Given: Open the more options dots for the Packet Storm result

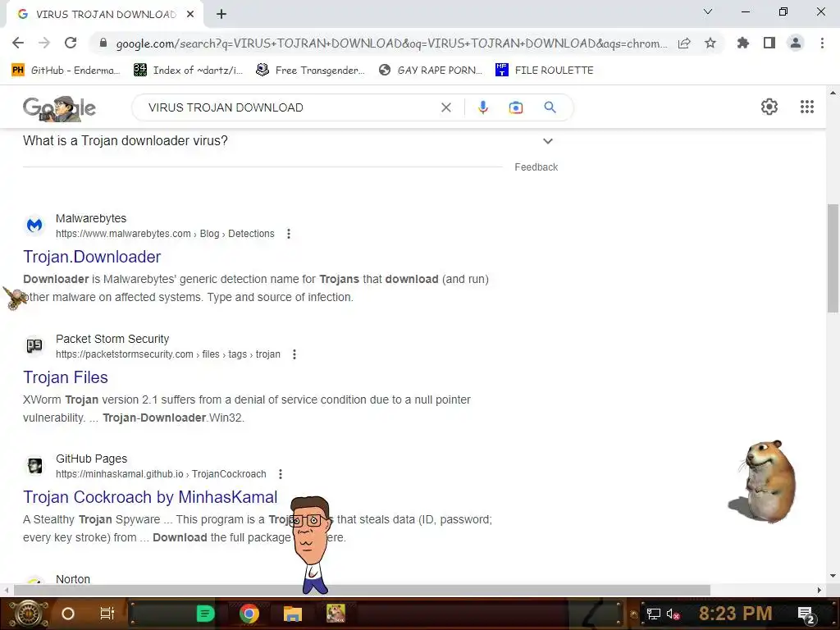Looking at the screenshot, I should click(x=294, y=354).
